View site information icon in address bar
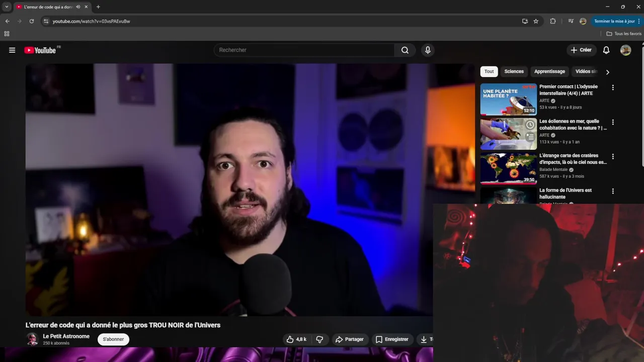This screenshot has height=362, width=644. [46, 21]
